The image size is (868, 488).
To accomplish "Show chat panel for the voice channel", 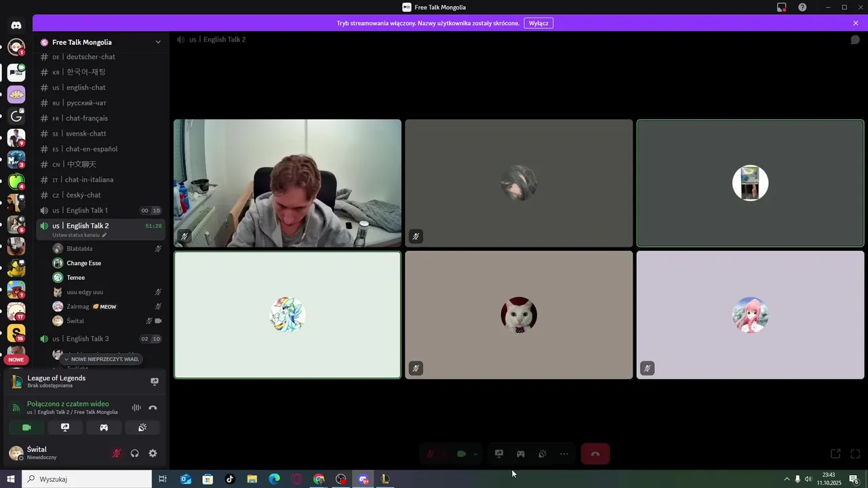I will pos(855,40).
